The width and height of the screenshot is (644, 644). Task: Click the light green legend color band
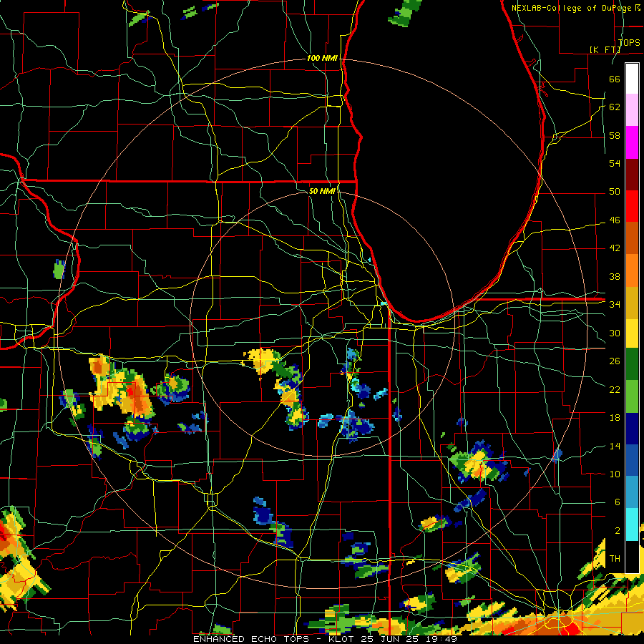[x=632, y=396]
